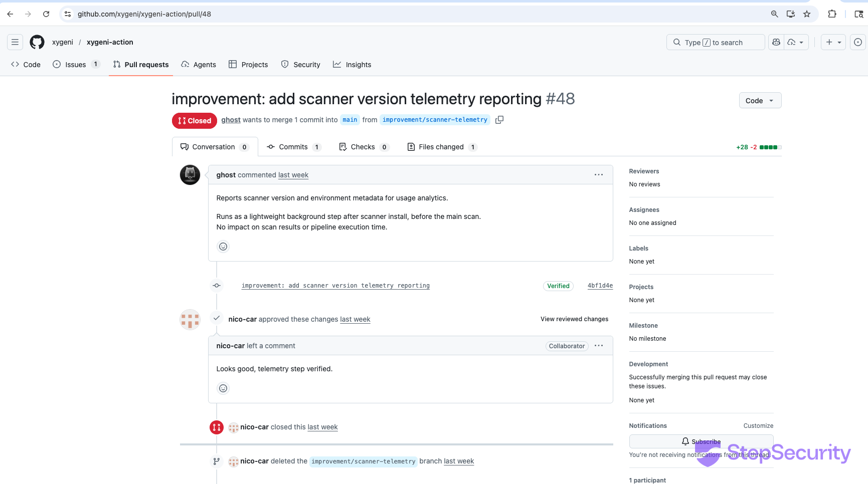
Task: Click the last week timestamp on ghost's comment
Action: click(293, 175)
